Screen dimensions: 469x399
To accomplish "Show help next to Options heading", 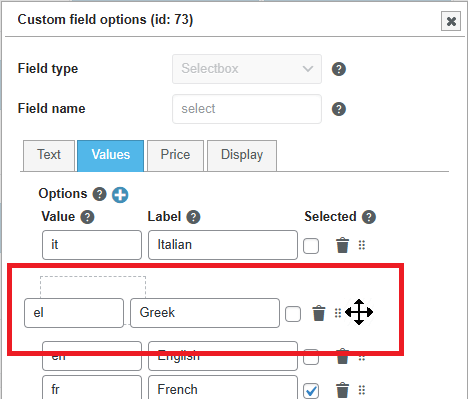I will coord(99,194).
